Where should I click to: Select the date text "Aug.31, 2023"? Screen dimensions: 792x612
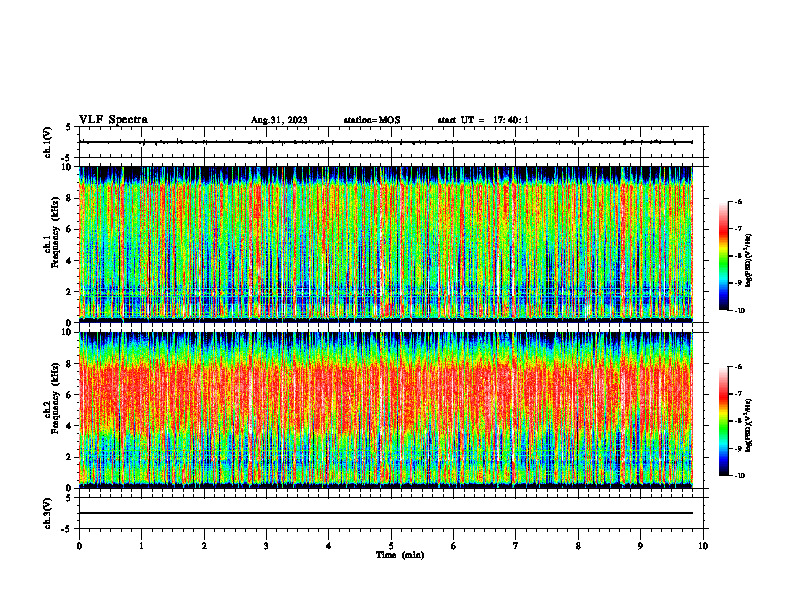coord(279,120)
